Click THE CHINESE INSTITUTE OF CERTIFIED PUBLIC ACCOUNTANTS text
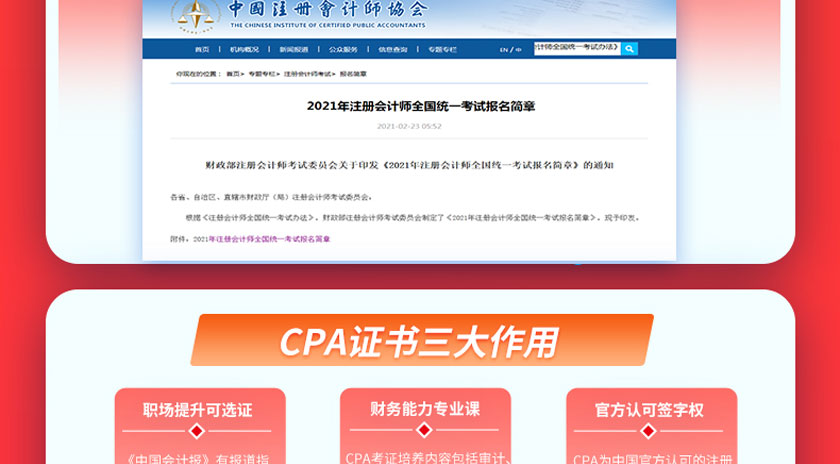This screenshot has height=464, width=840. coord(328,25)
